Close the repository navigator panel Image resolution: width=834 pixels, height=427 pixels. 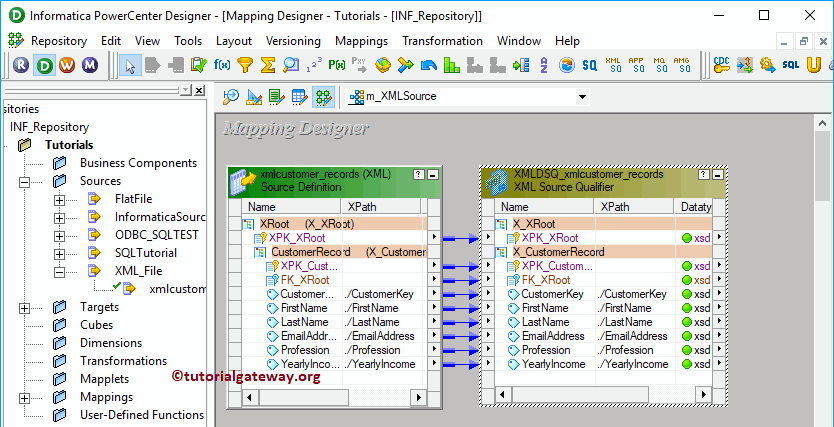click(x=198, y=90)
